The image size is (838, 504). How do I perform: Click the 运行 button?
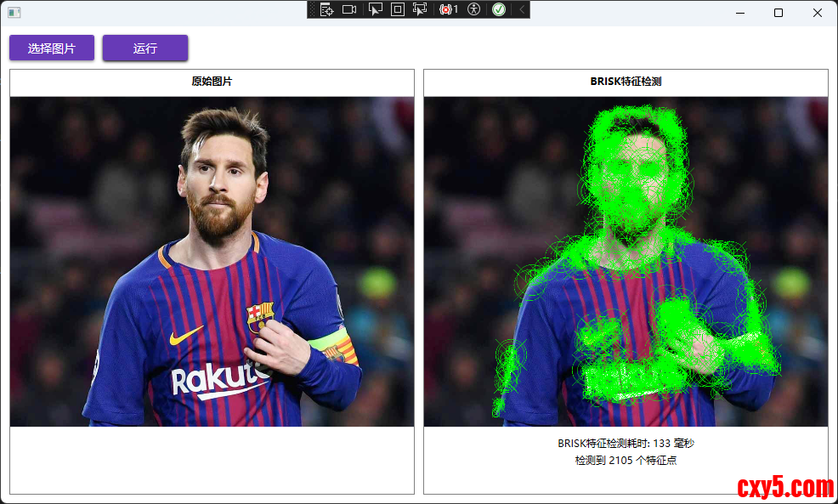point(145,48)
